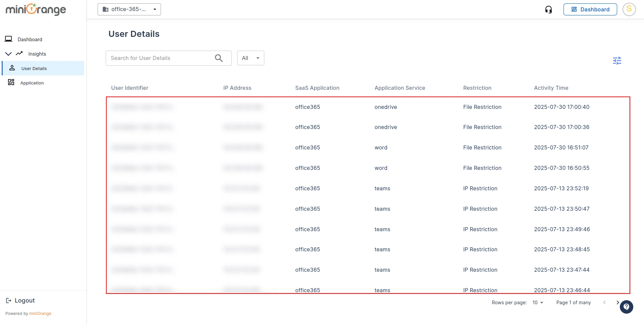Open the headset support icon

548,9
